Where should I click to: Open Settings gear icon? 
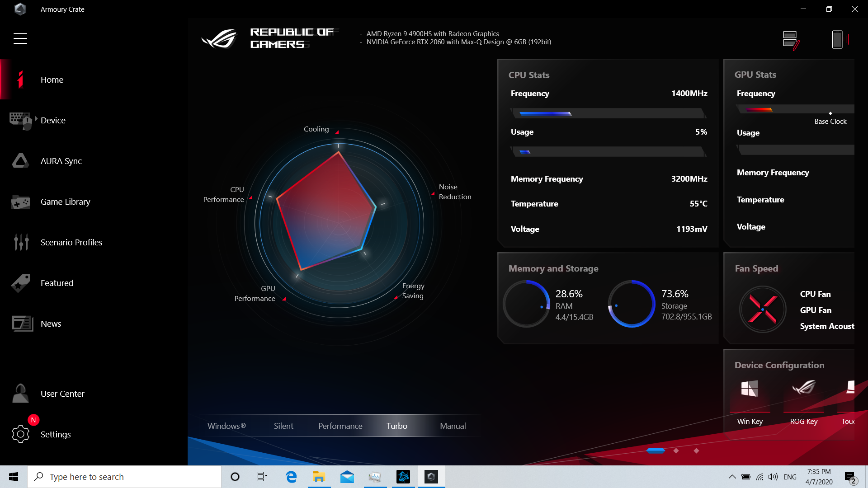pyautogui.click(x=20, y=434)
